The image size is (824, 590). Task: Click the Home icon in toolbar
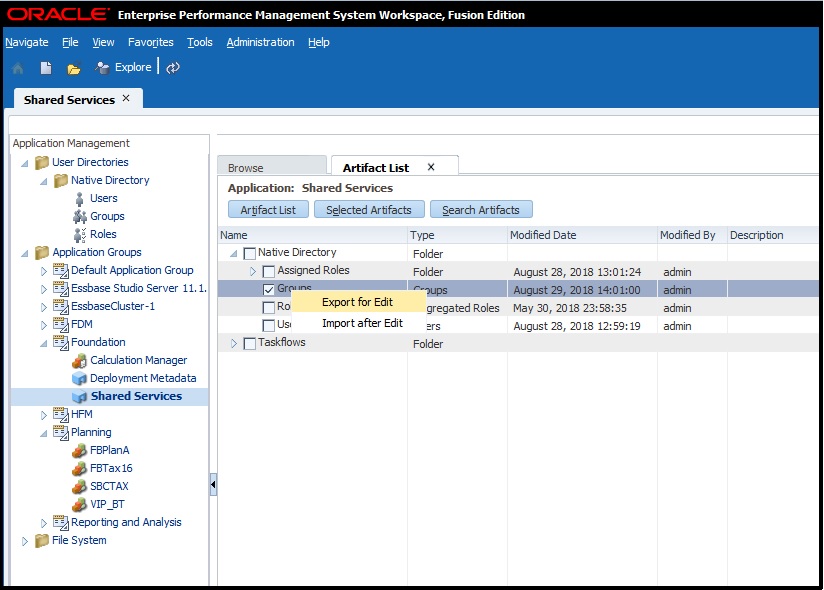pos(17,68)
